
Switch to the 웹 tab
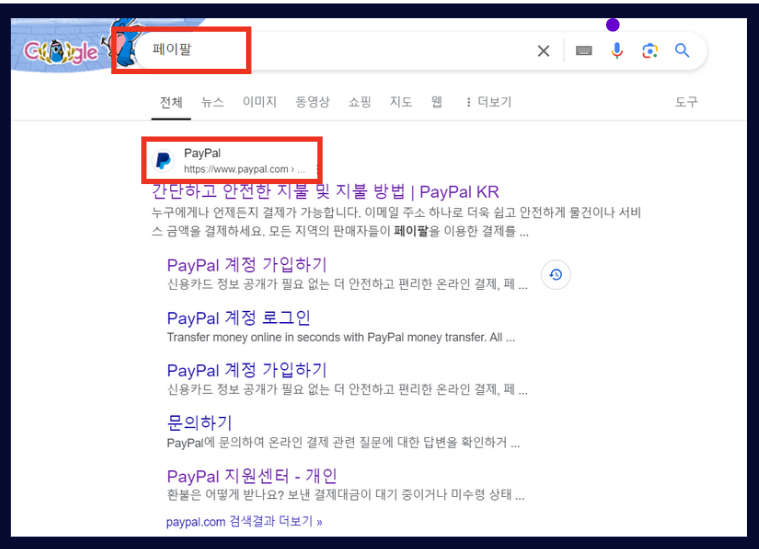tap(437, 102)
